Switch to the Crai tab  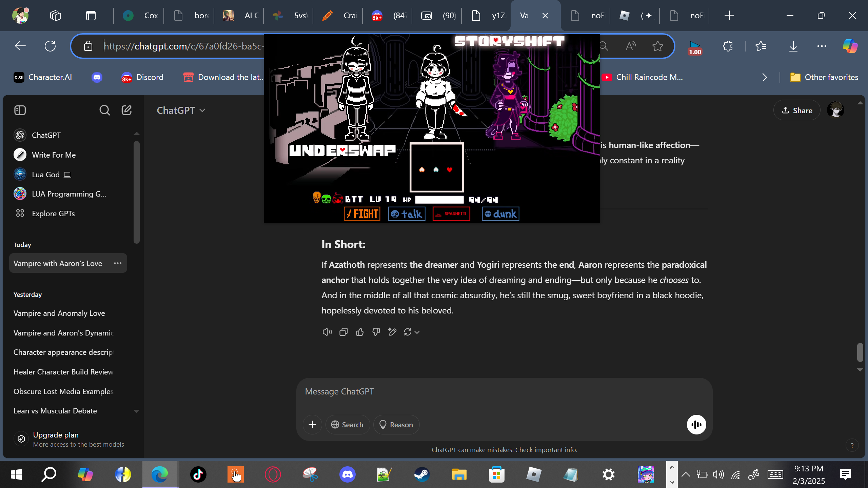pyautogui.click(x=338, y=16)
